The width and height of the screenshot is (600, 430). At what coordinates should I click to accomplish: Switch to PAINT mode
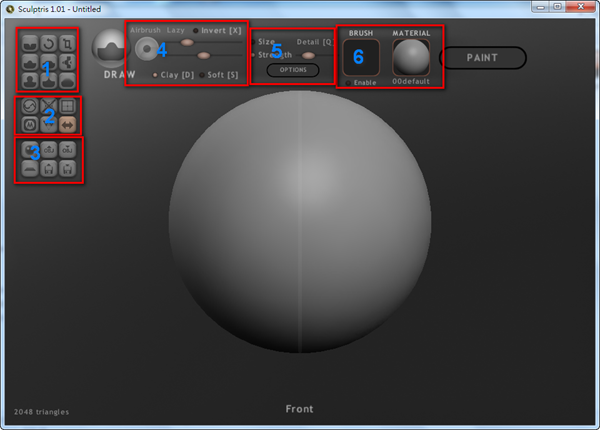(482, 58)
